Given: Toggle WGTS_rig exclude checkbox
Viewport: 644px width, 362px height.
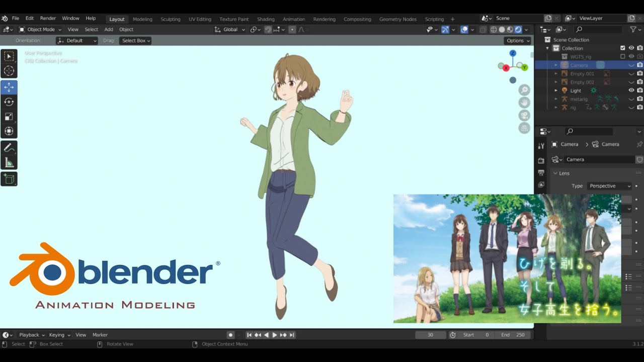Looking at the screenshot, I should [x=623, y=57].
